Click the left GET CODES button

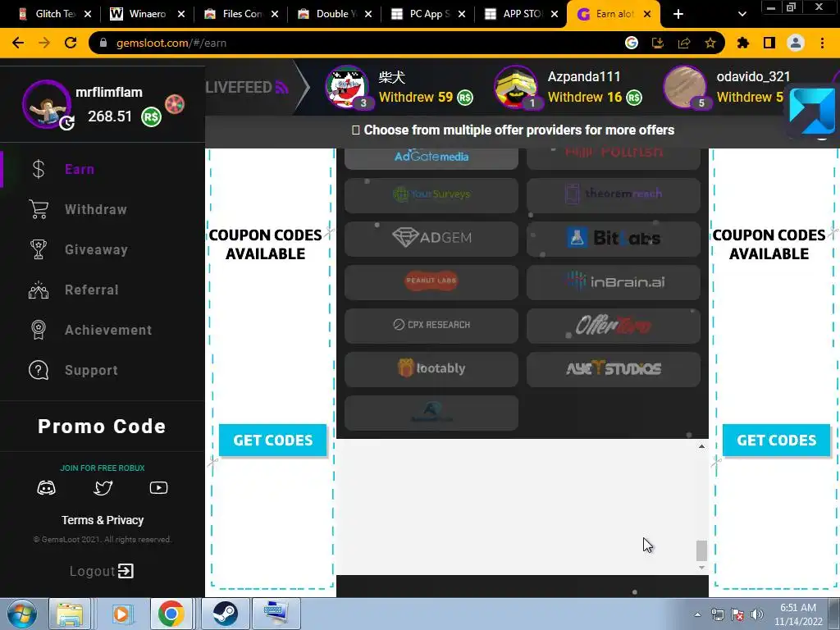pos(272,441)
